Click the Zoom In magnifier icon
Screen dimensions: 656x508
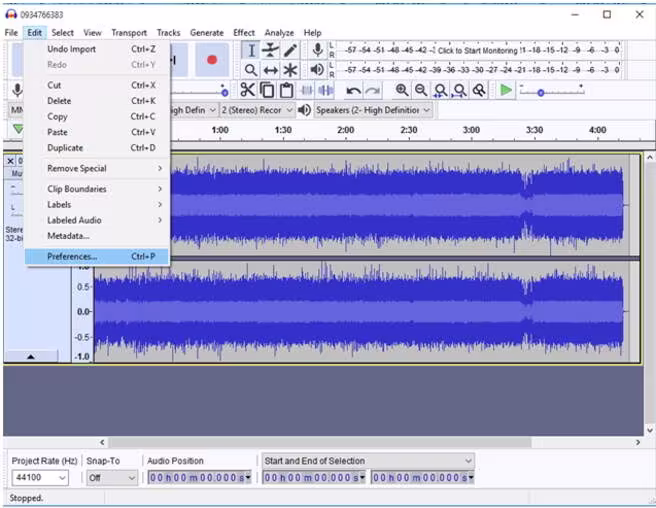click(x=402, y=90)
